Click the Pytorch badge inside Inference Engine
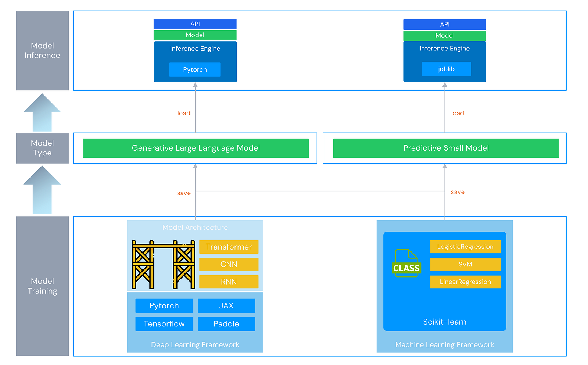This screenshot has width=588, height=365. (195, 69)
